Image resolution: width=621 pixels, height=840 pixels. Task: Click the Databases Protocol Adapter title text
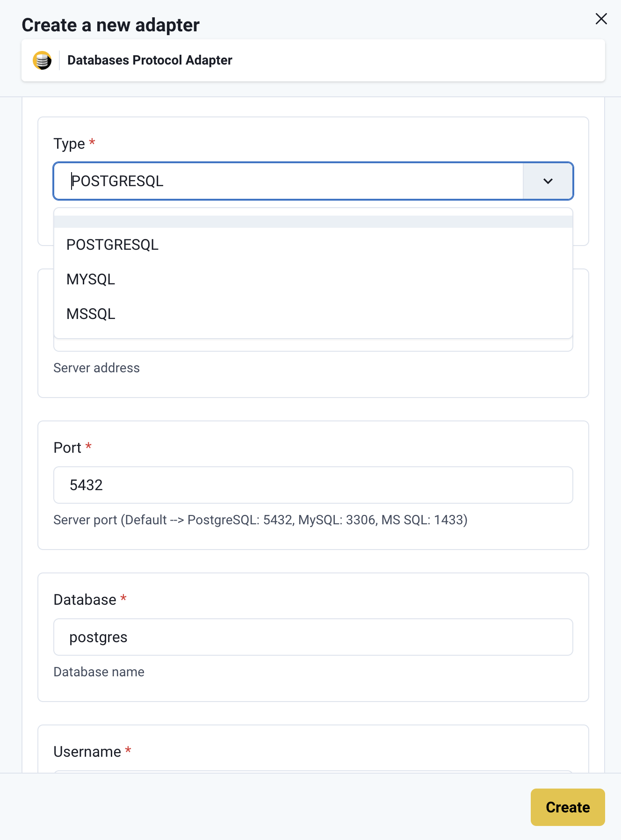(150, 60)
